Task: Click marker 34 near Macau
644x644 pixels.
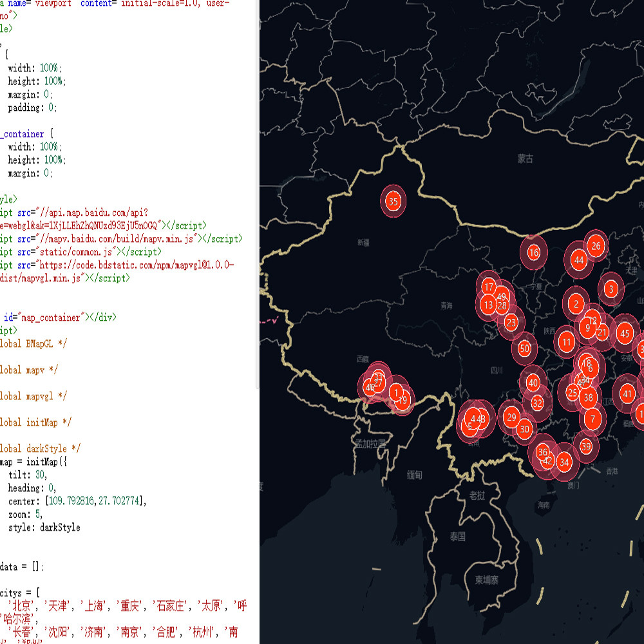Action: click(563, 462)
